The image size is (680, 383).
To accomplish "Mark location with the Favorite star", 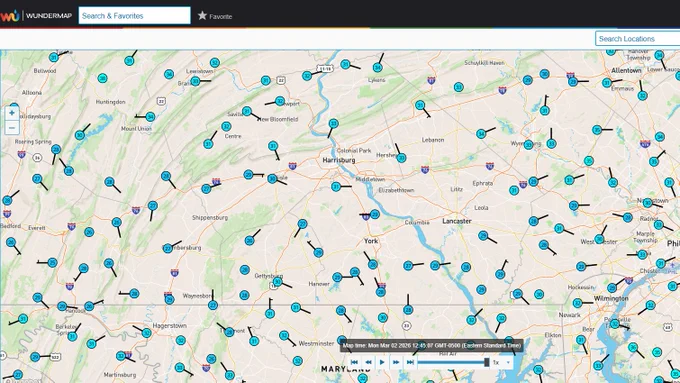I will 215,16.
